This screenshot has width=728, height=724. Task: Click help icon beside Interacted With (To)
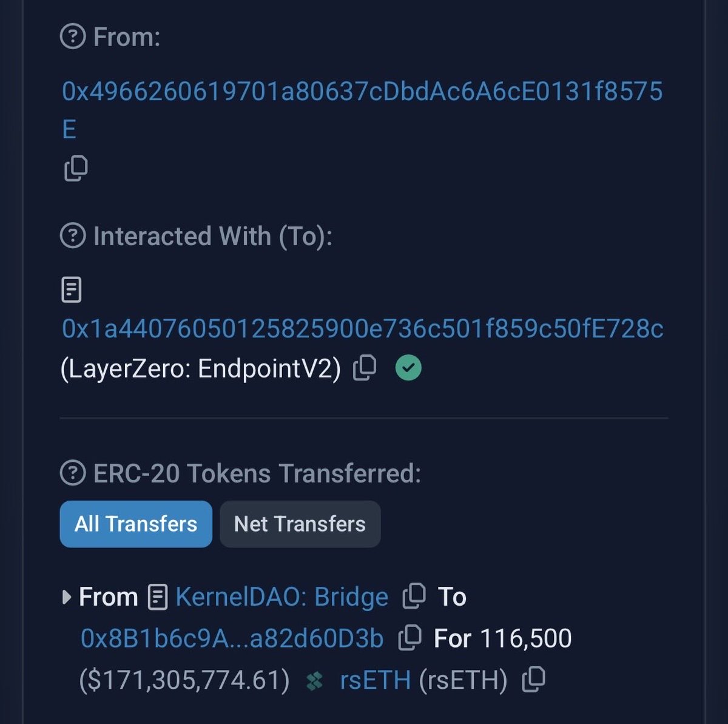click(73, 235)
